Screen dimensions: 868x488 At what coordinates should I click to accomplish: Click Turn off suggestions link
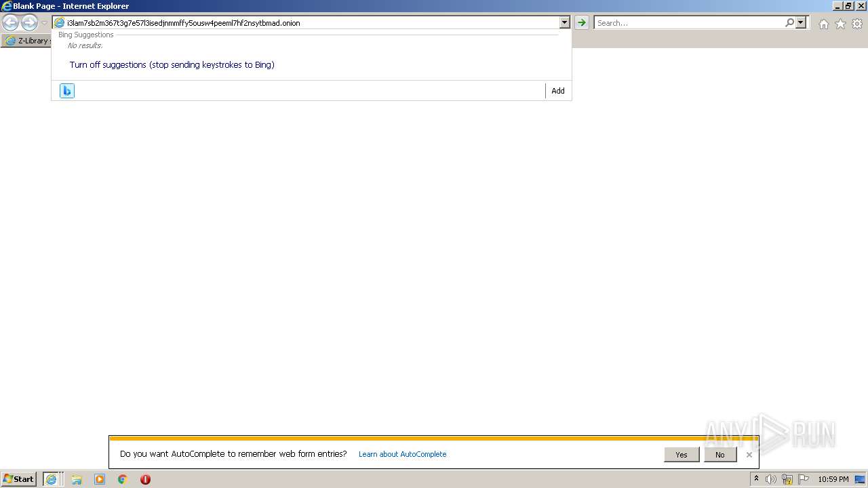pyautogui.click(x=172, y=65)
